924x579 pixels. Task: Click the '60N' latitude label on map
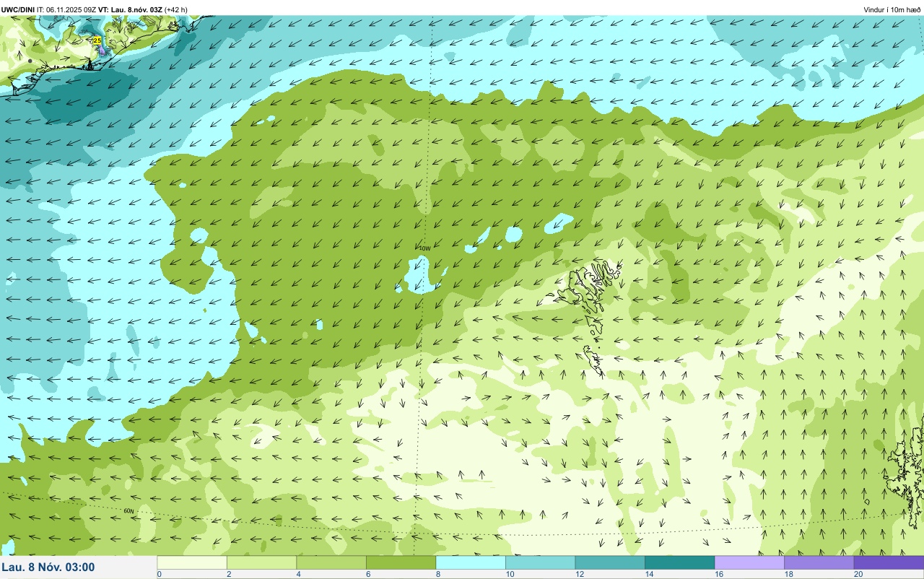coord(128,510)
